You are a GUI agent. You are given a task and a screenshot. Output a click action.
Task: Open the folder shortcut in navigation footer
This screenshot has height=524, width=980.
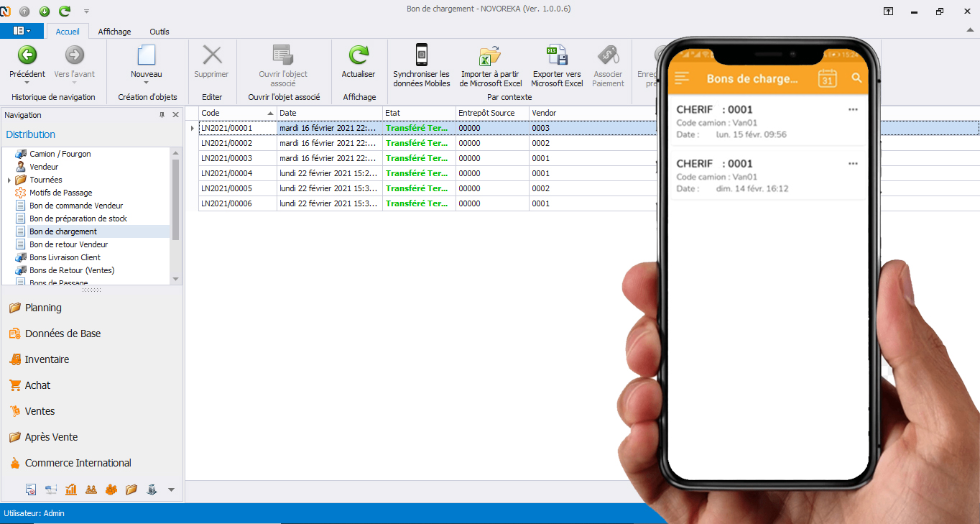pyautogui.click(x=131, y=489)
